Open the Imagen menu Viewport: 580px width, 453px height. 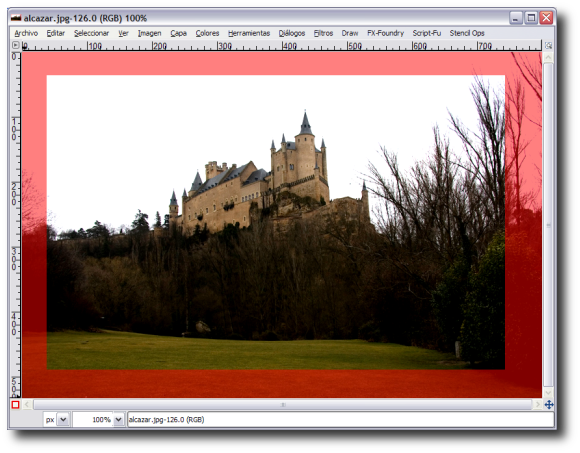click(149, 33)
